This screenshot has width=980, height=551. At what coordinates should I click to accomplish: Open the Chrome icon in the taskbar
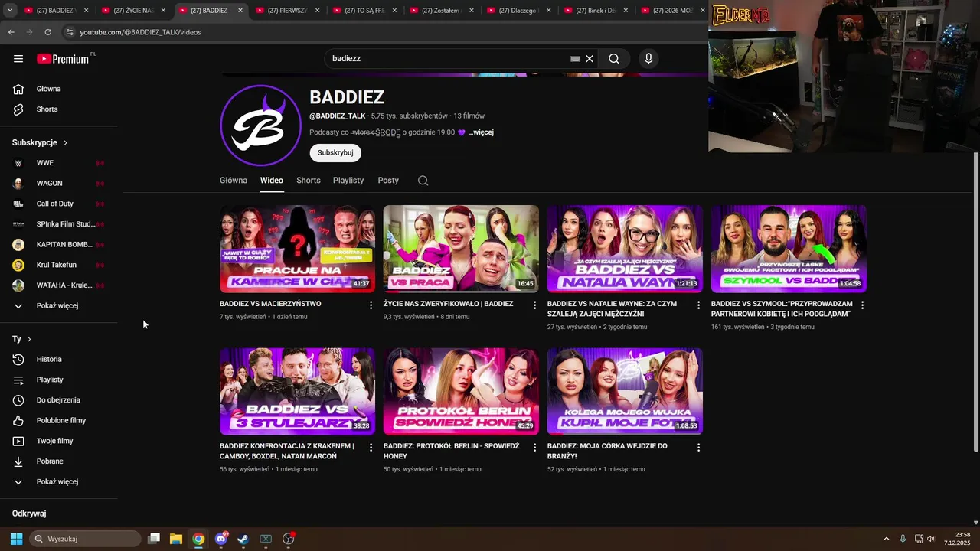click(x=198, y=539)
